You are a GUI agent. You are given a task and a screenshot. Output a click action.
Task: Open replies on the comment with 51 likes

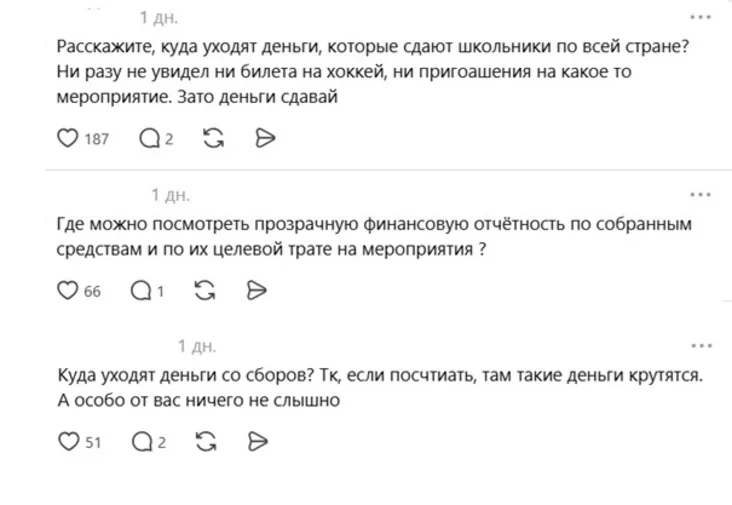click(x=143, y=441)
